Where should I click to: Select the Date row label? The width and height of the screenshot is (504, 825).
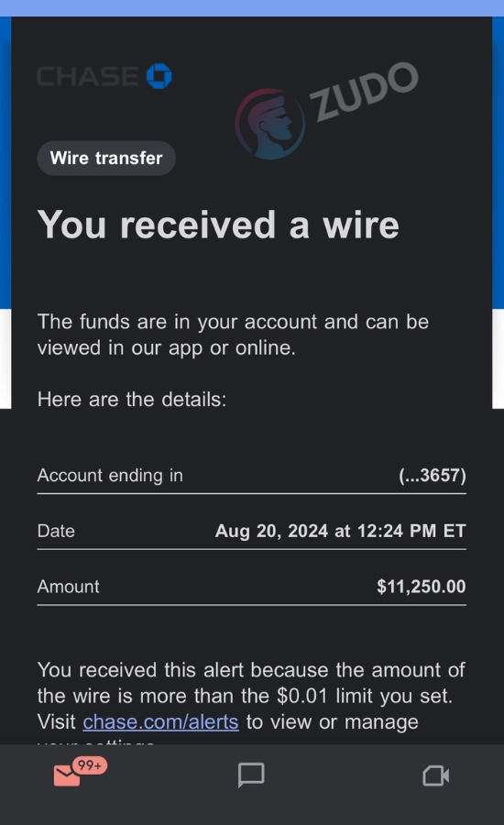tap(56, 531)
